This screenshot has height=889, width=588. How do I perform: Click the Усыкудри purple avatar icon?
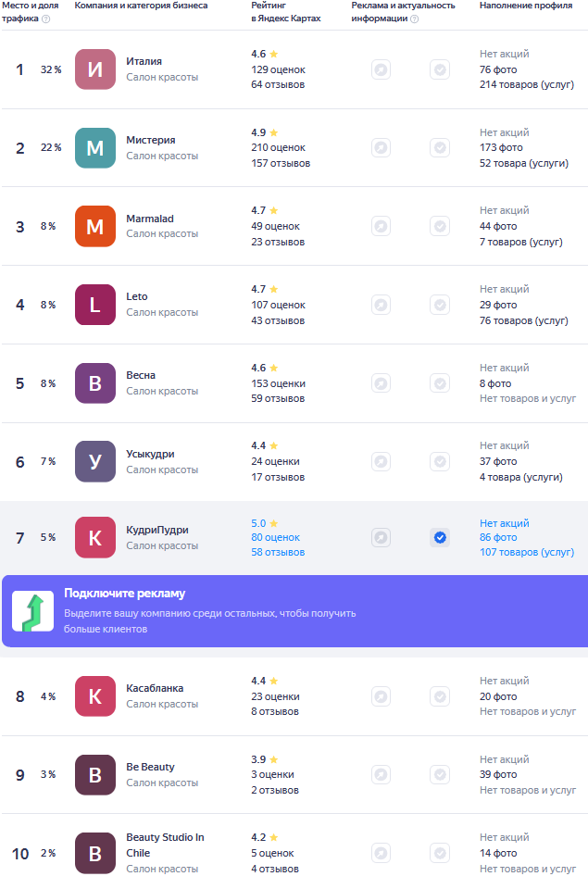(95, 461)
